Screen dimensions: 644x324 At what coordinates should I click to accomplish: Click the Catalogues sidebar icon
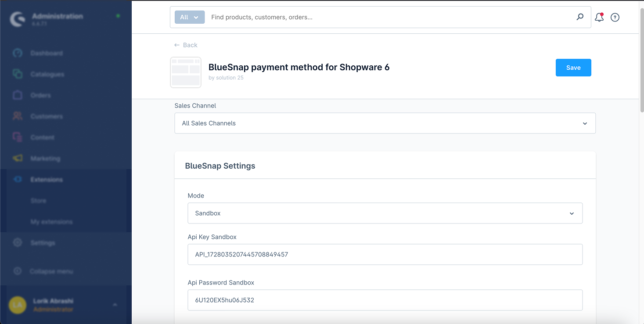(x=18, y=74)
